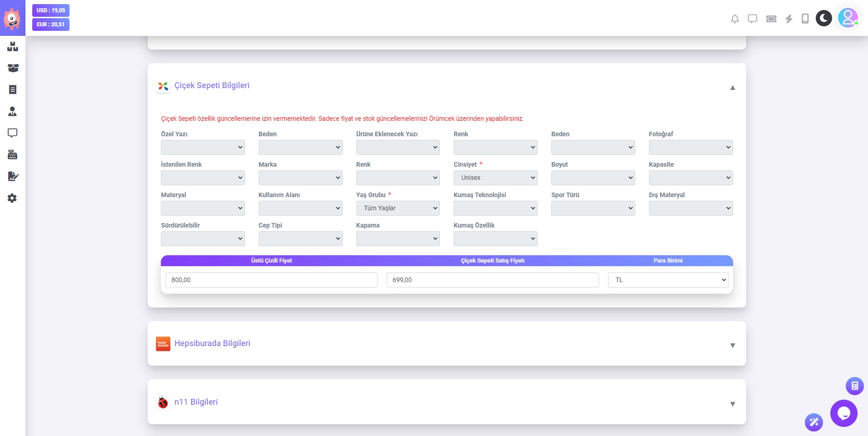868x436 pixels.
Task: Expand the n11 Bilgileri section
Action: click(732, 404)
